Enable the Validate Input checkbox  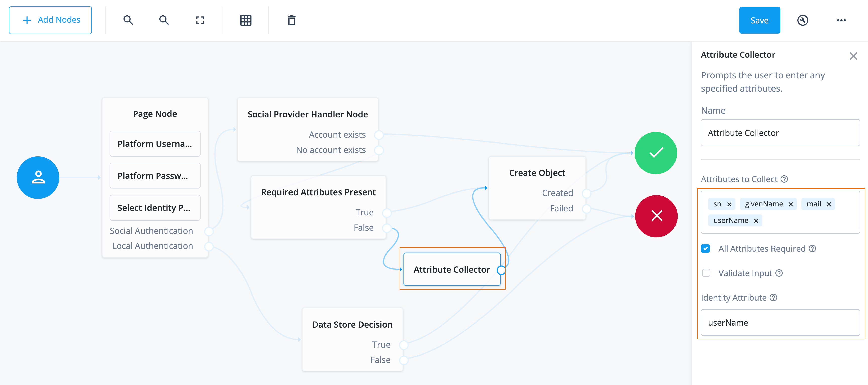pyautogui.click(x=706, y=273)
